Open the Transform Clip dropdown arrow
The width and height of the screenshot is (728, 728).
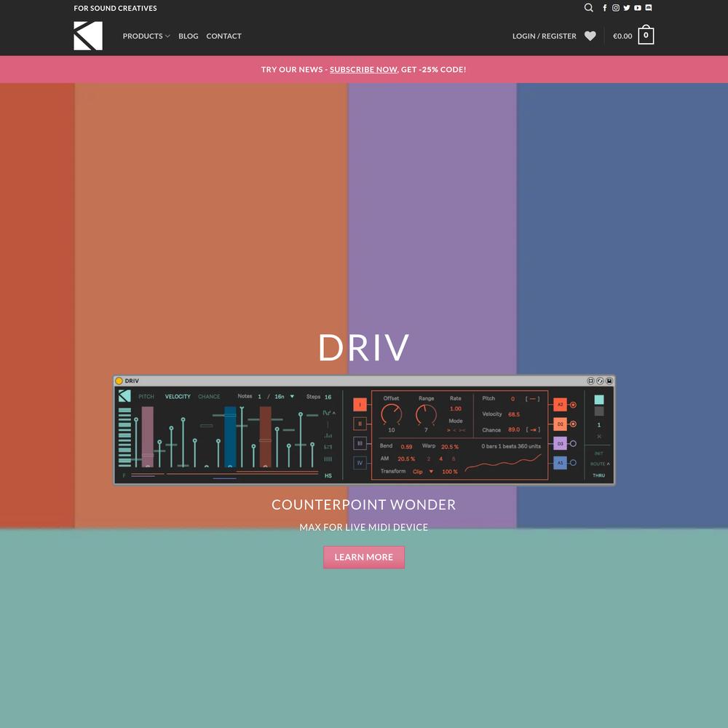(x=431, y=472)
